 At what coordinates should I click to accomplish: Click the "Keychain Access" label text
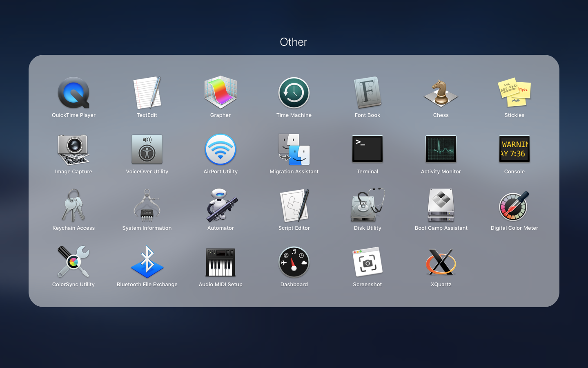click(73, 228)
